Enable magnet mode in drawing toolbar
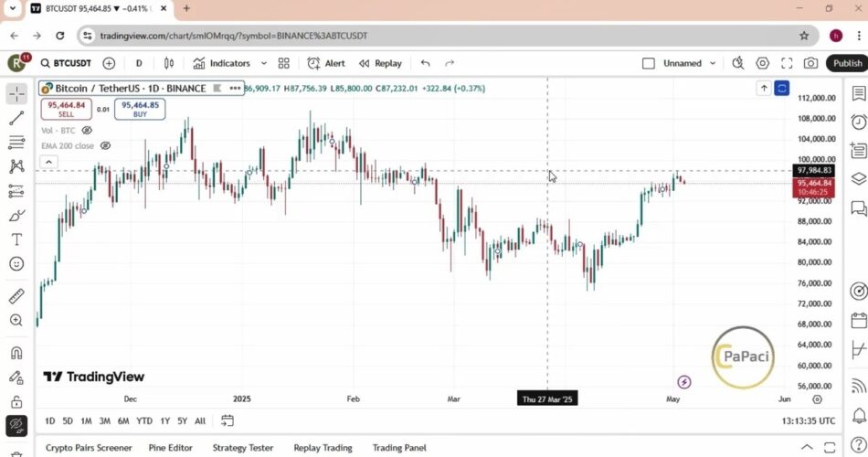 [16, 353]
